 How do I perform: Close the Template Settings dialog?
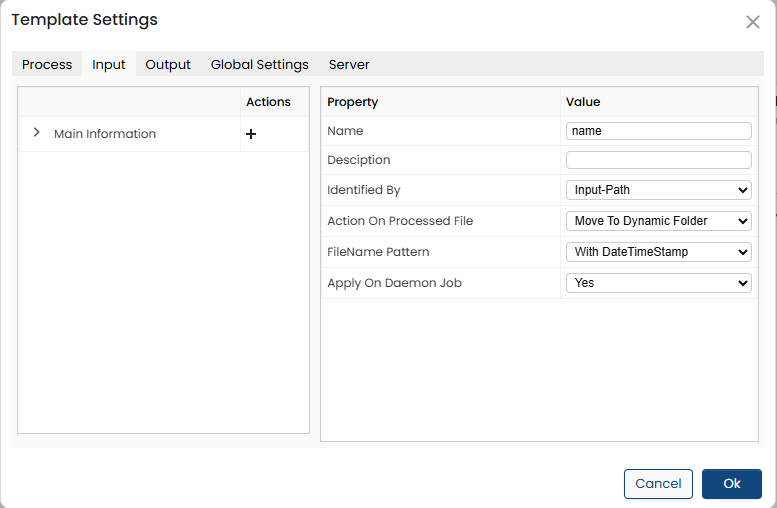tap(753, 22)
